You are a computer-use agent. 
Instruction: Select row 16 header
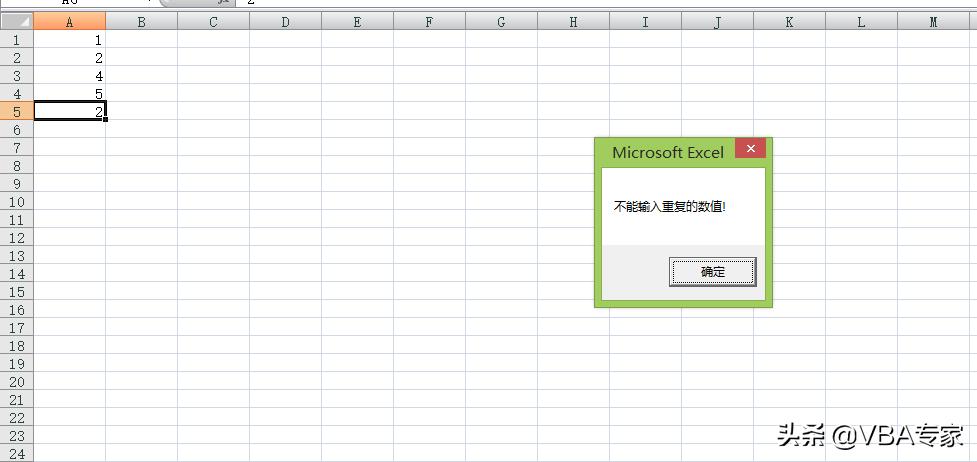pos(17,310)
